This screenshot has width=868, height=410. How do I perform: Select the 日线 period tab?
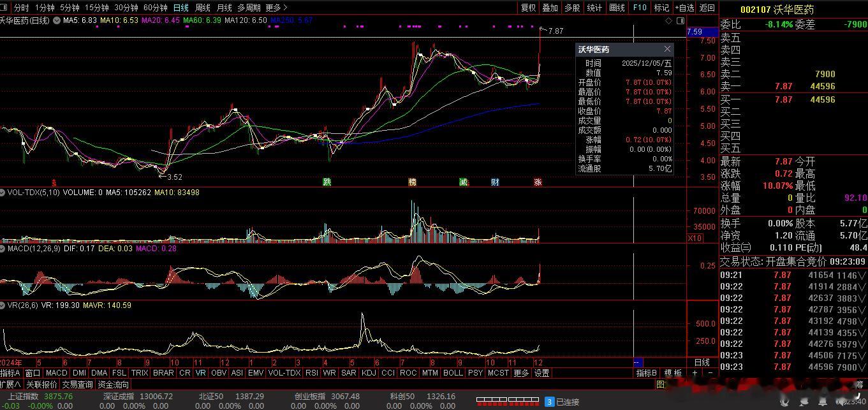pyautogui.click(x=181, y=8)
